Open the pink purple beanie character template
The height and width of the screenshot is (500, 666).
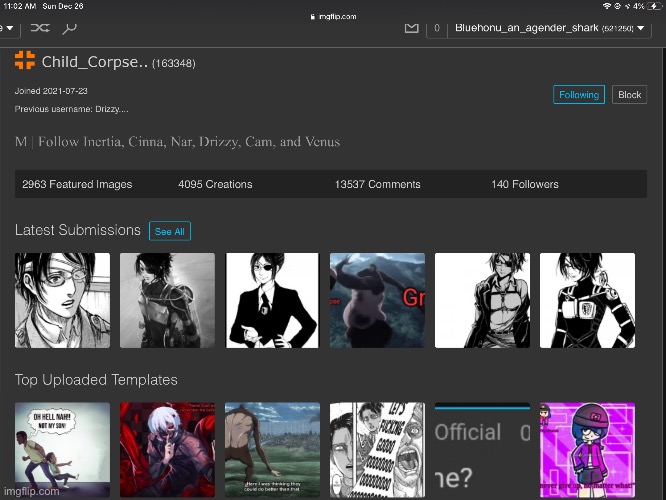coord(587,450)
